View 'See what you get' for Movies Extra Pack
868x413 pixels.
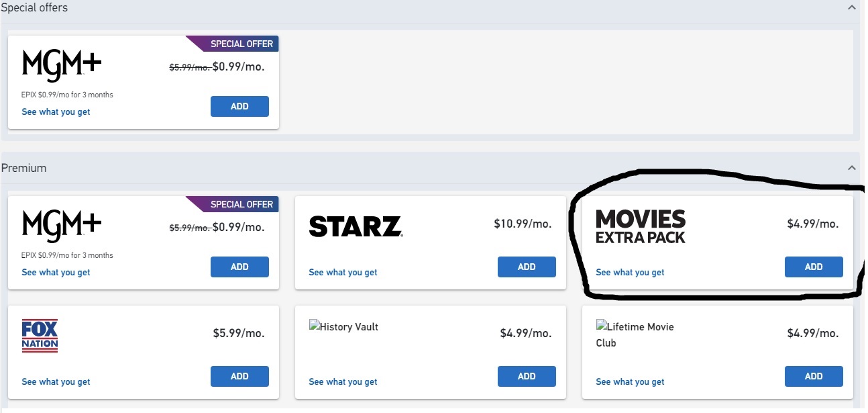coord(630,273)
